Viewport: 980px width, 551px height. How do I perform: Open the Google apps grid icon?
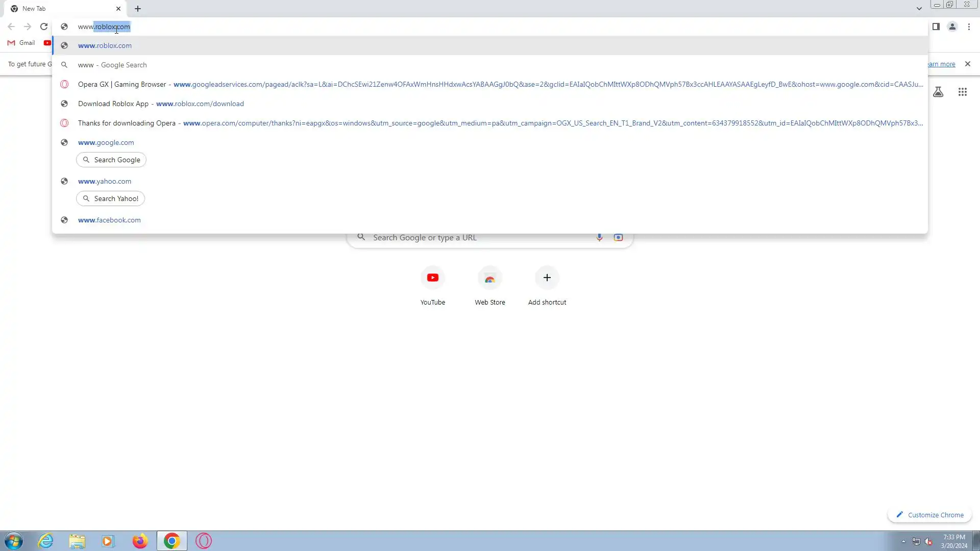point(962,92)
